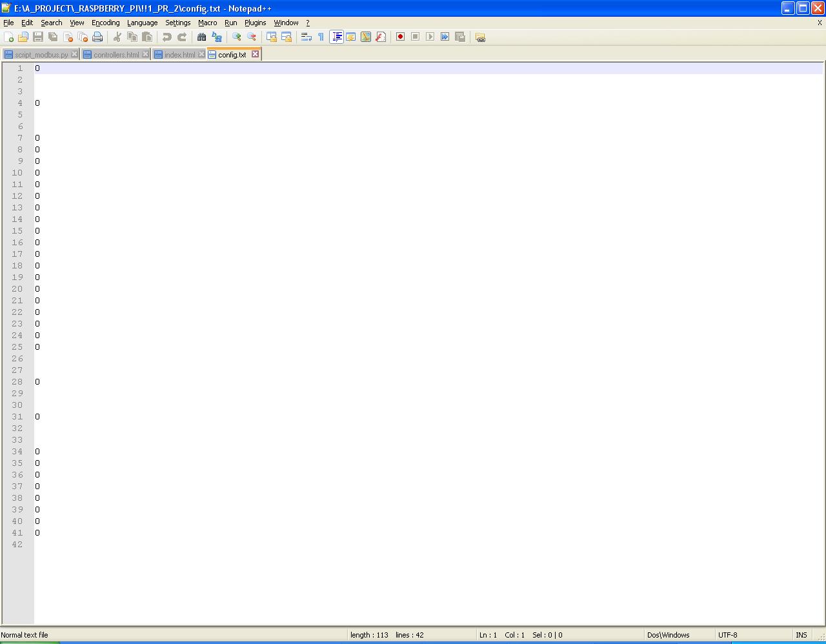This screenshot has width=826, height=644.
Task: Click status bar 'UTF-8' encoding
Action: pyautogui.click(x=727, y=635)
